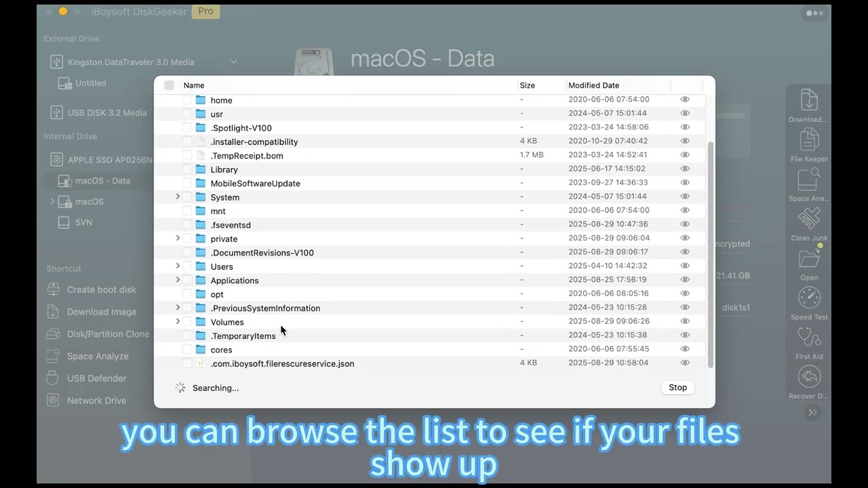Sort the list by the Size column
Screen dimensions: 868x488
527,85
